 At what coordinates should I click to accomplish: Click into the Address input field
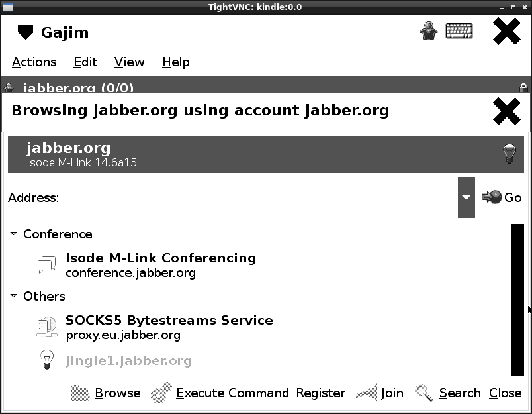point(260,197)
